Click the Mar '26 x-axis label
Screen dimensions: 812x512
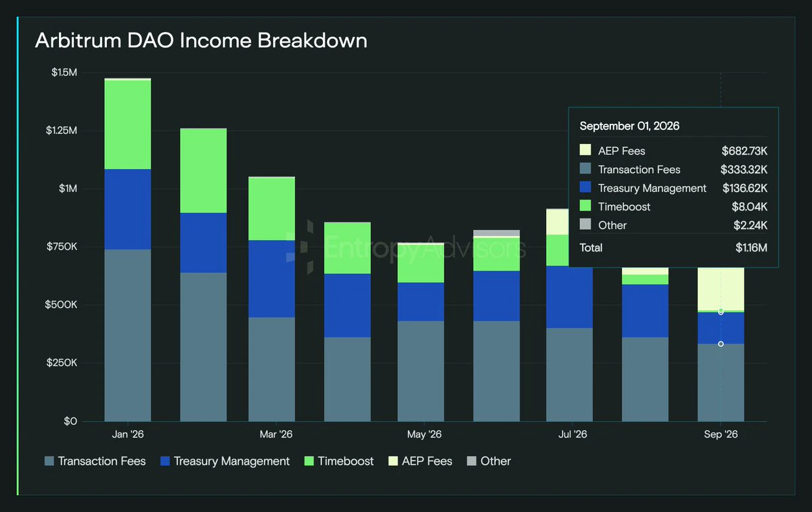(x=276, y=434)
